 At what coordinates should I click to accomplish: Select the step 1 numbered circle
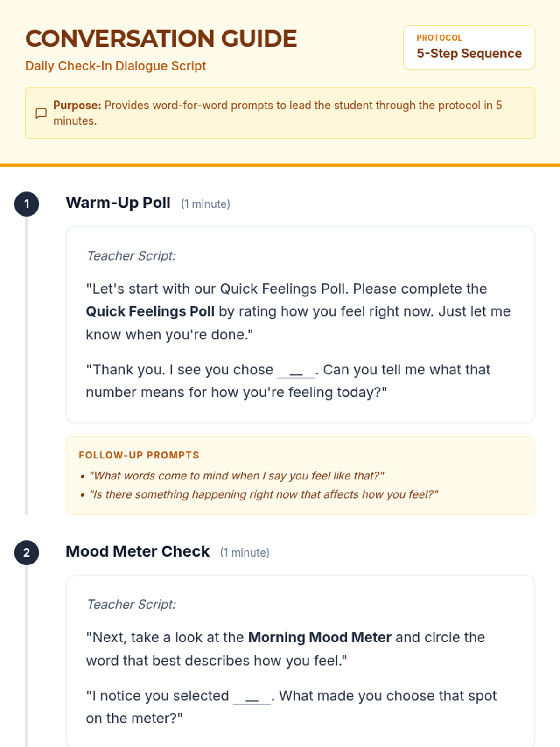click(x=27, y=204)
